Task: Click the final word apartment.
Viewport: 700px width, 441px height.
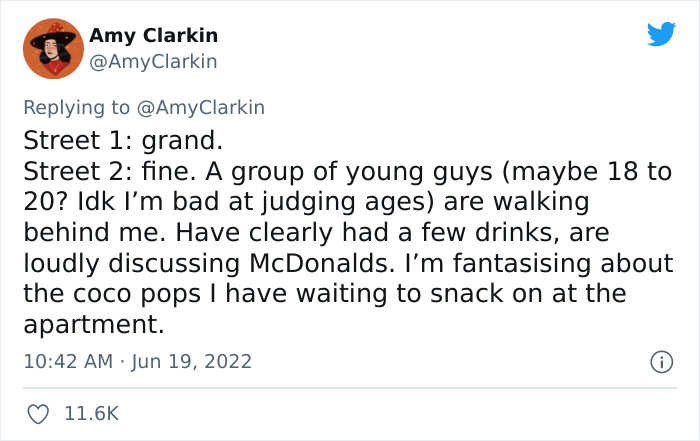Action: coord(94,325)
